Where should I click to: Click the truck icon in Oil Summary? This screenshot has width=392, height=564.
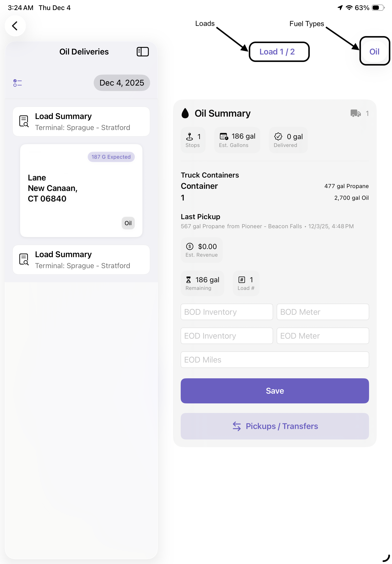355,114
